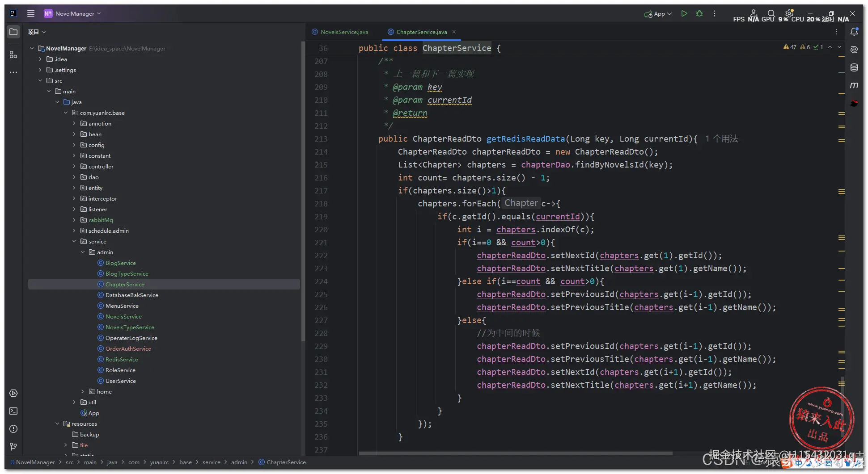Click the editor horizontal scrollbar

coord(516,453)
